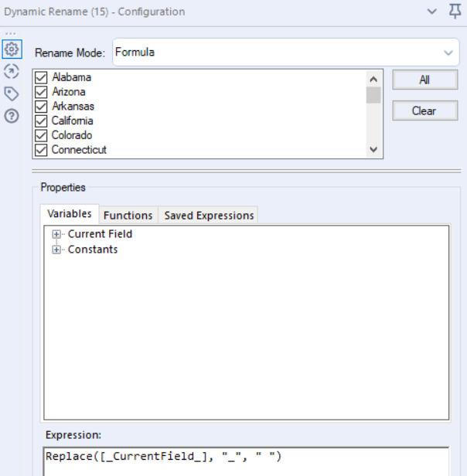
Task: Uncheck the Alabama field checkbox
Action: point(42,77)
